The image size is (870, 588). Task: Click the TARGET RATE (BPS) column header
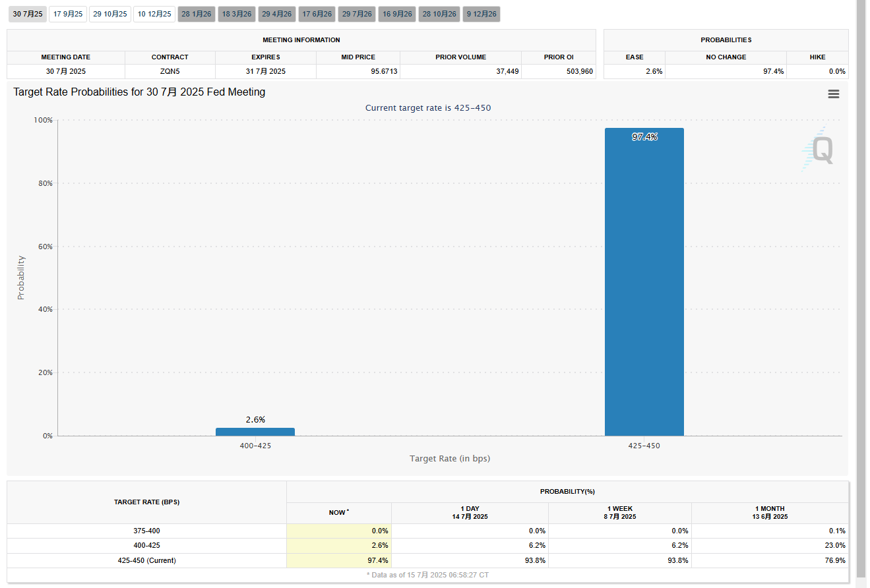tap(146, 502)
